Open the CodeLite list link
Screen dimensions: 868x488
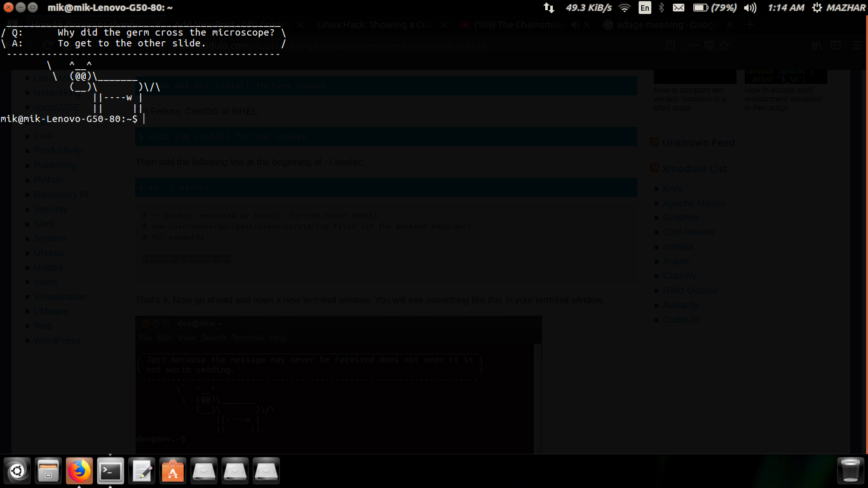pyautogui.click(x=681, y=320)
